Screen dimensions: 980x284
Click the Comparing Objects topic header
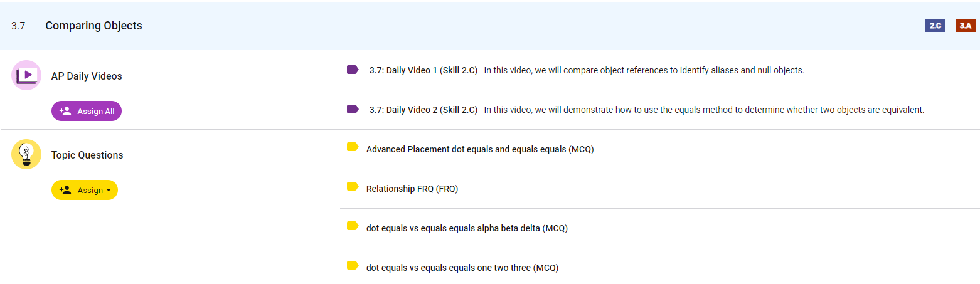[x=93, y=26]
